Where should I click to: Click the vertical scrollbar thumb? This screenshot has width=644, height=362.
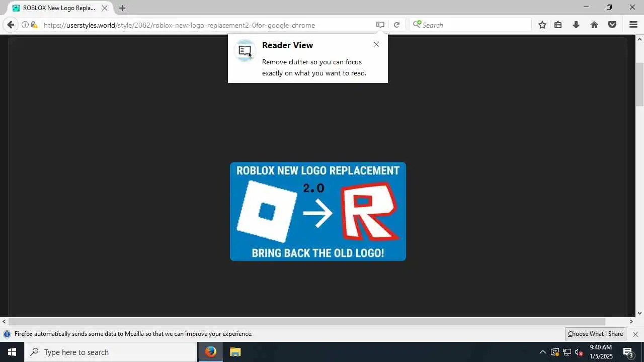click(639, 84)
